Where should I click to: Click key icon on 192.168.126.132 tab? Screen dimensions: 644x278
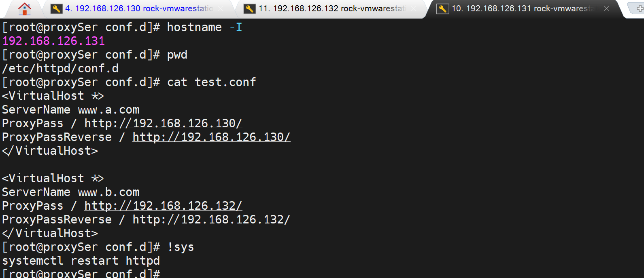(250, 8)
